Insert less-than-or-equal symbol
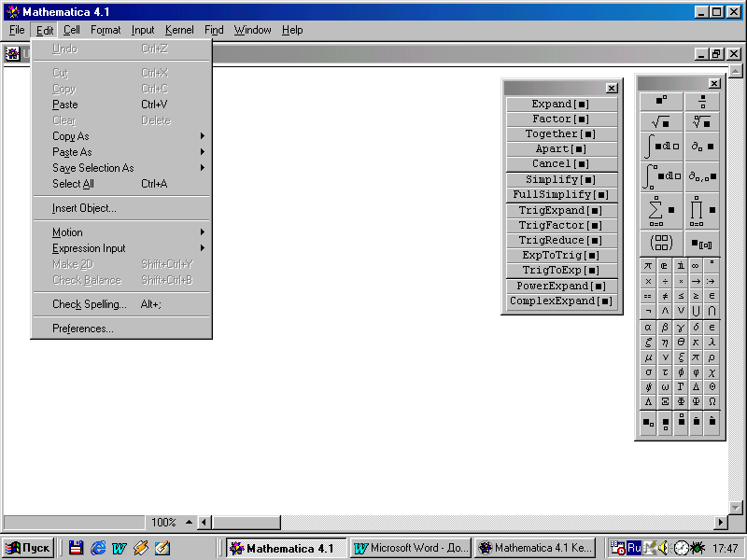Viewport: 747px width, 560px height. [681, 296]
